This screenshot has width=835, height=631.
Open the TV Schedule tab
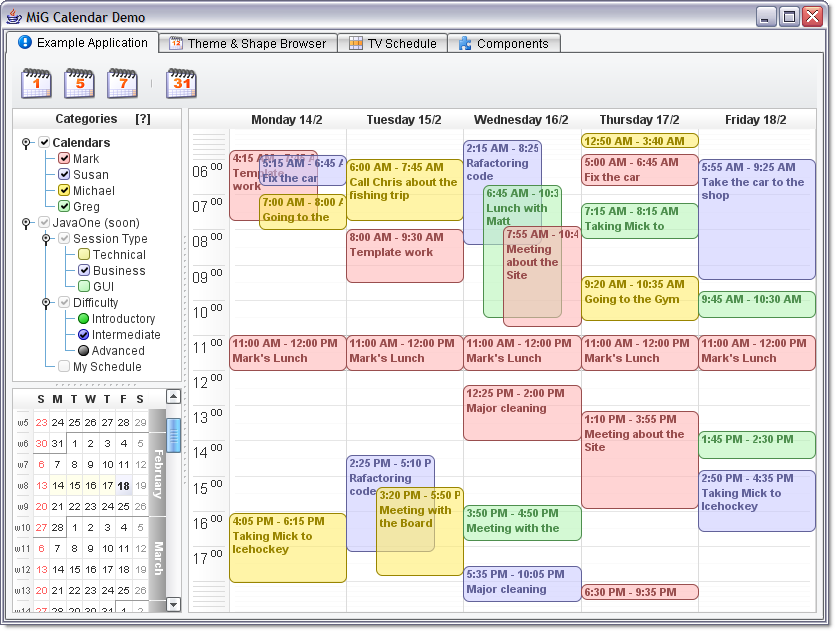(393, 43)
